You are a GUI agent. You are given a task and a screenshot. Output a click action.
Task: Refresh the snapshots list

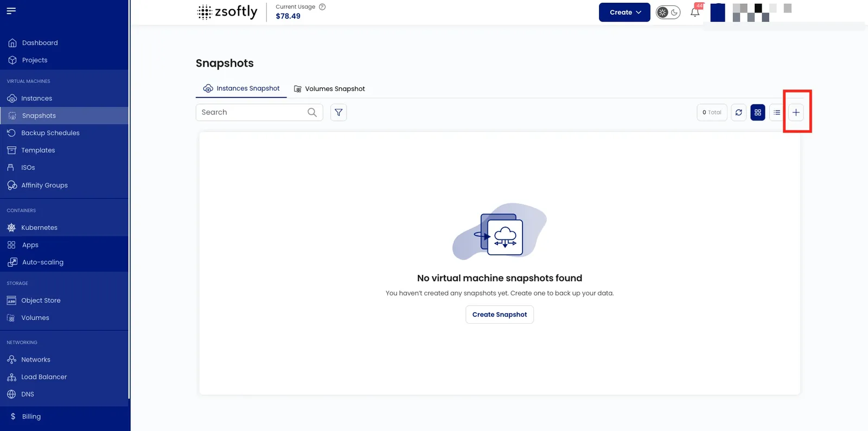pyautogui.click(x=739, y=112)
